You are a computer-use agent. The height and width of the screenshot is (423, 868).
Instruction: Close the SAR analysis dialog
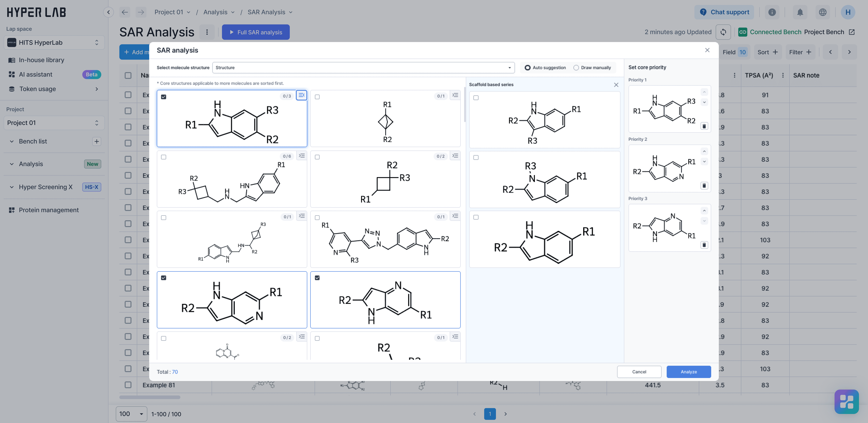click(x=707, y=50)
